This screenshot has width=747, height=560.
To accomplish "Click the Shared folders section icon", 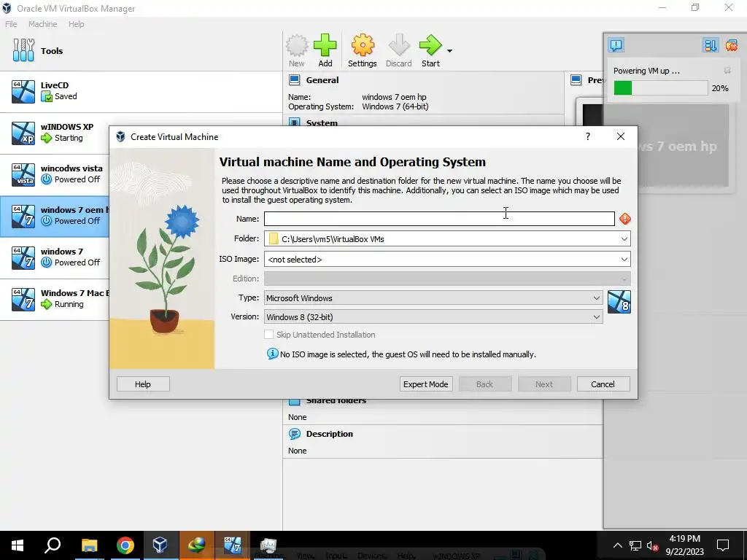I will pos(295,401).
